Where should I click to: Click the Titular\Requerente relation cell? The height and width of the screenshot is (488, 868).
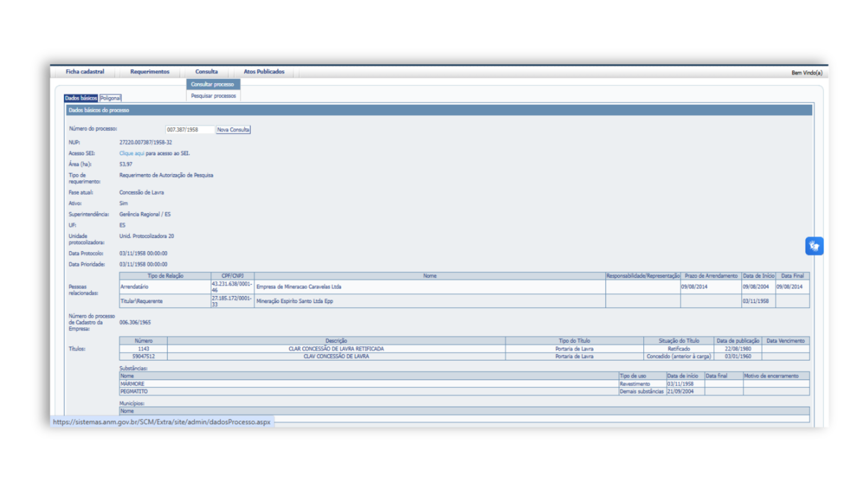(165, 301)
